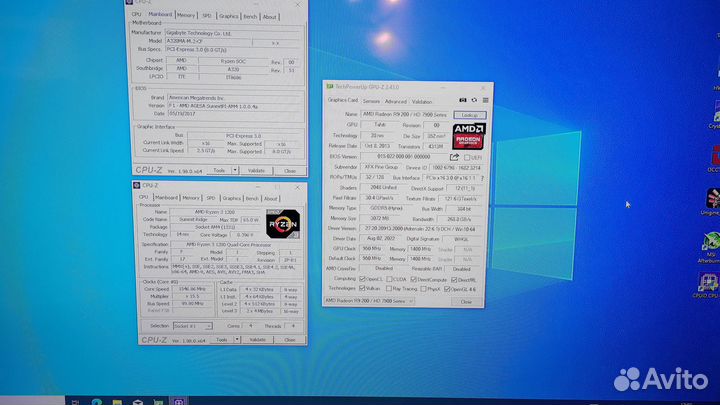Click the Core Speed value in CPU-Z
The width and height of the screenshot is (720, 405).
[192, 289]
